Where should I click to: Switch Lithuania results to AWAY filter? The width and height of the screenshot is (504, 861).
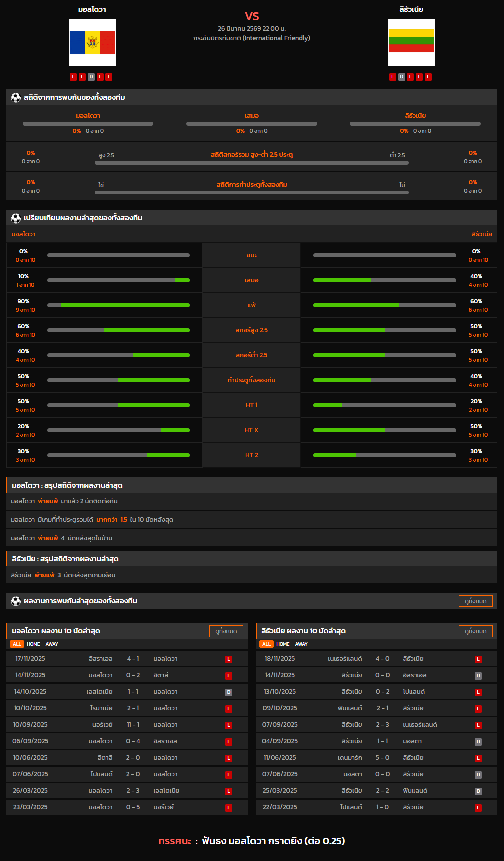point(301,644)
